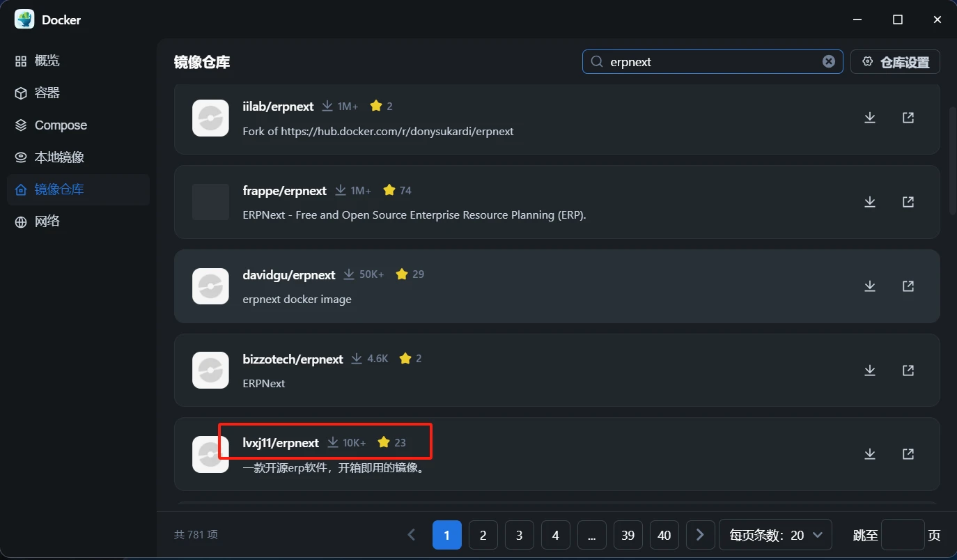Click the 'Fork of https://hub.docker.com' description
This screenshot has height=560, width=957.
click(378, 131)
